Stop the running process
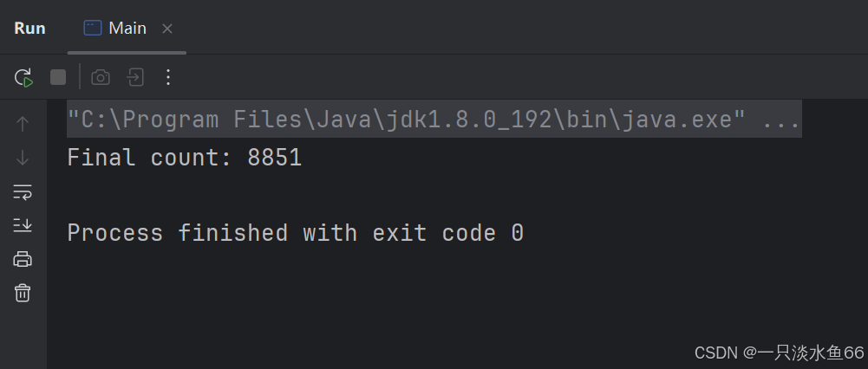This screenshot has width=868, height=369. point(58,77)
